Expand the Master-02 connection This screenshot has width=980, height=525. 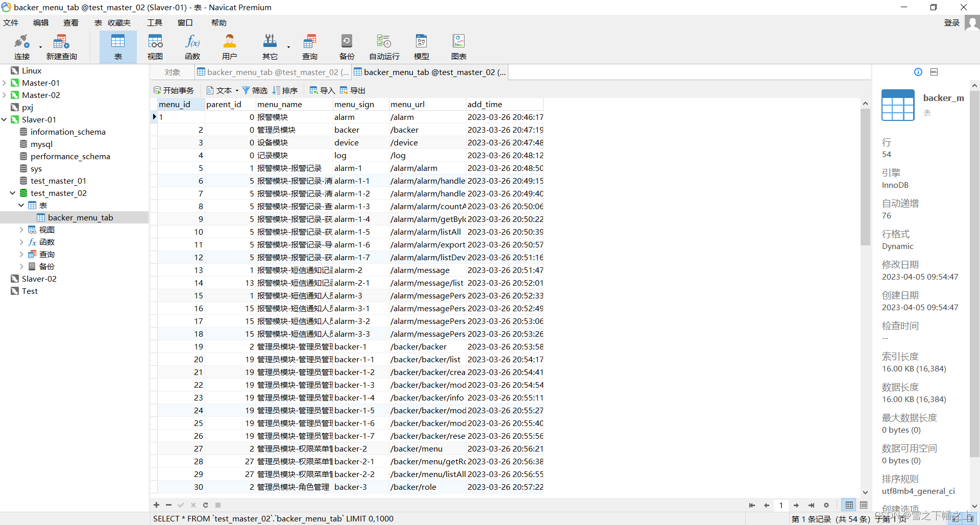(x=5, y=95)
